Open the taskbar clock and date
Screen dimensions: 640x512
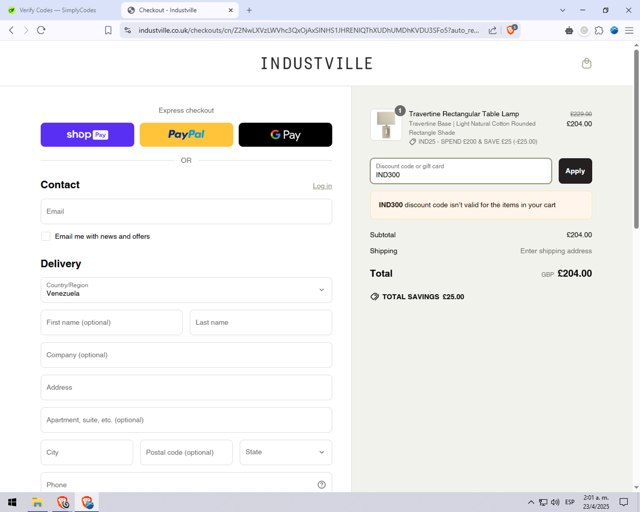(596, 502)
